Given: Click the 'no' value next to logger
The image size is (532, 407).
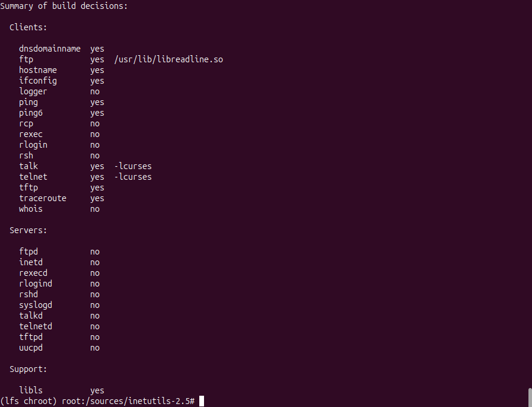Looking at the screenshot, I should (x=95, y=91).
